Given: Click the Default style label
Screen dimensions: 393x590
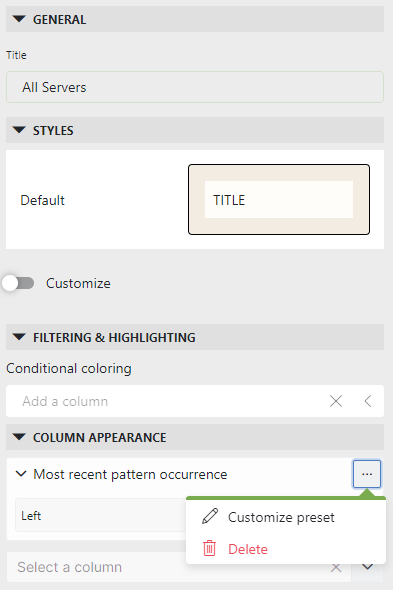Looking at the screenshot, I should [x=43, y=200].
